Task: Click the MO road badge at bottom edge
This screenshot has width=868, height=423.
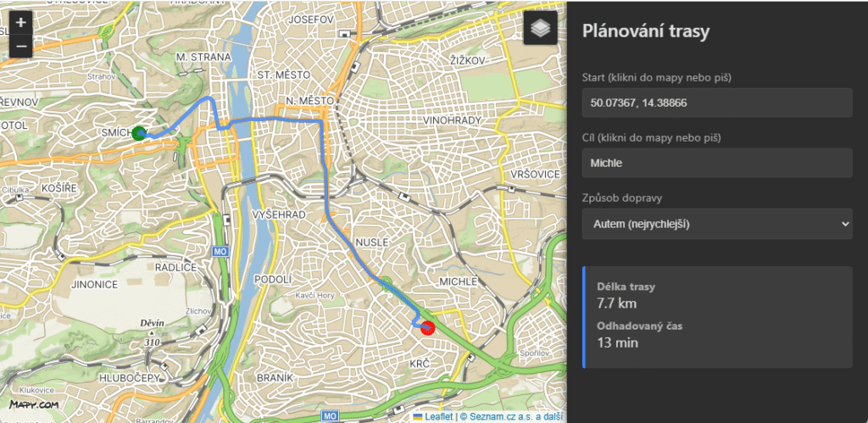Action: tap(331, 415)
